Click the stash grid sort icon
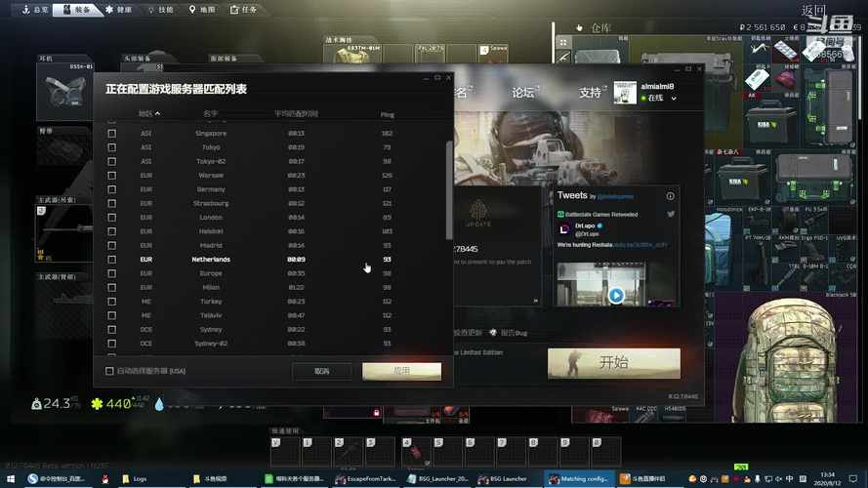Screen dimensions: 868x488 click(x=563, y=42)
